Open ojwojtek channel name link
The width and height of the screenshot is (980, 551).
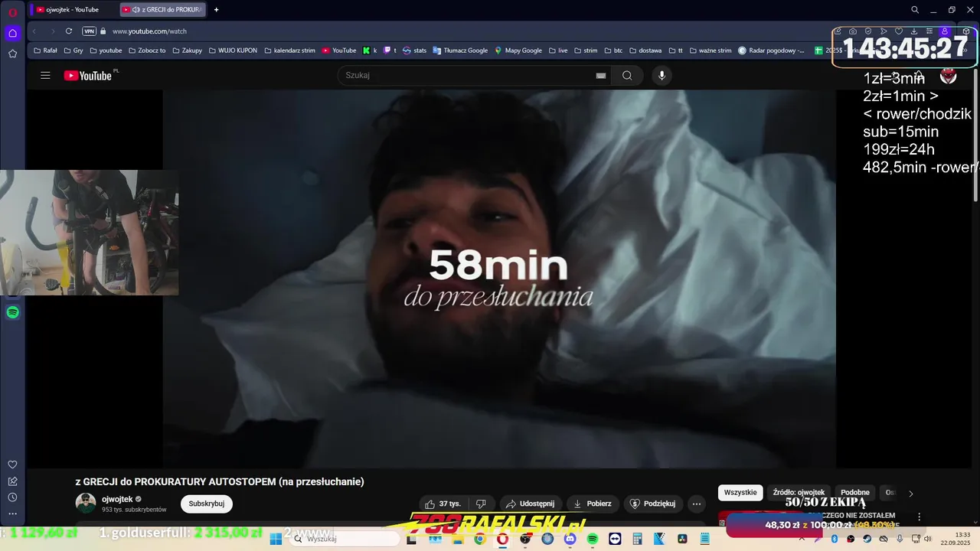[117, 499]
